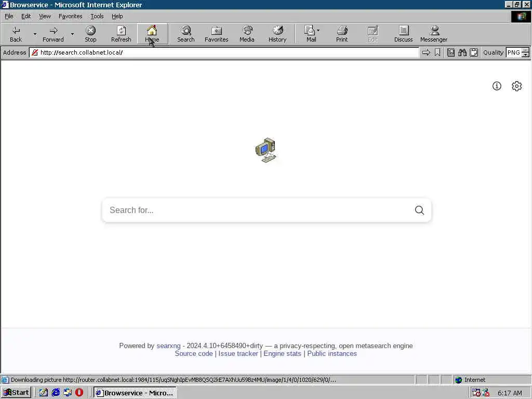Launch Messenger from the toolbar

tap(434, 34)
